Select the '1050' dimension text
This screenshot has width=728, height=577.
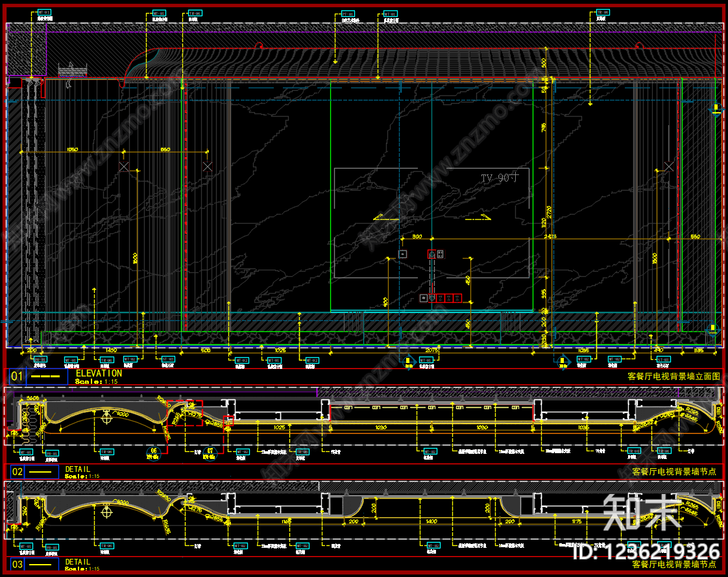tap(73, 149)
